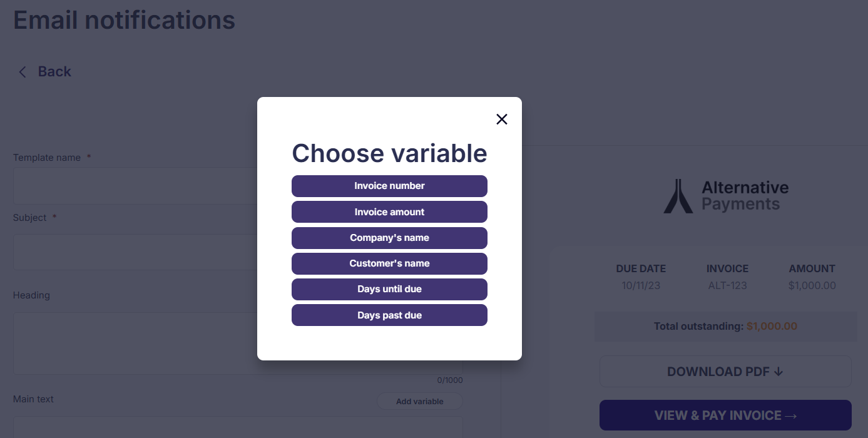Select the Invoice number variable
Viewport: 868px width, 438px height.
389,186
